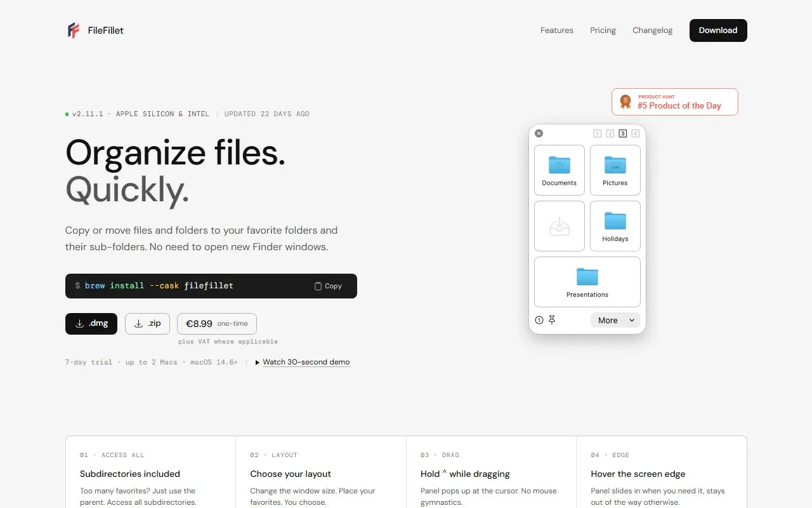This screenshot has width=812, height=508.
Task: Click the circled info icon in panel
Action: (539, 320)
